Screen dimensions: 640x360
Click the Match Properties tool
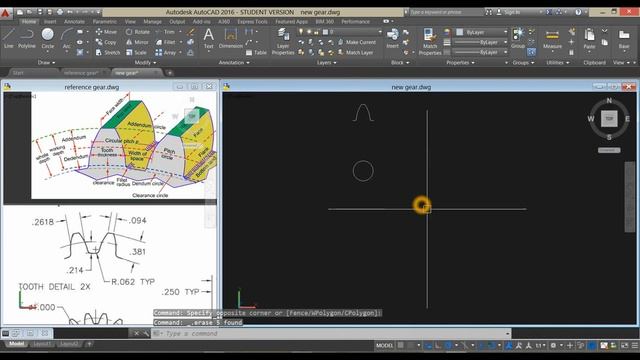[430, 41]
